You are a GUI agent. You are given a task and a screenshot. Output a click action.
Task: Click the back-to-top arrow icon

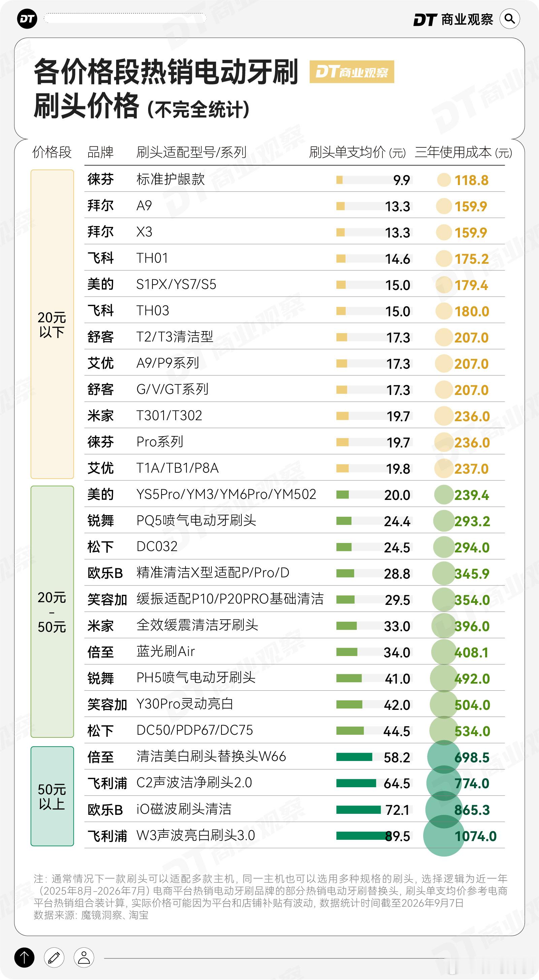pos(24,957)
